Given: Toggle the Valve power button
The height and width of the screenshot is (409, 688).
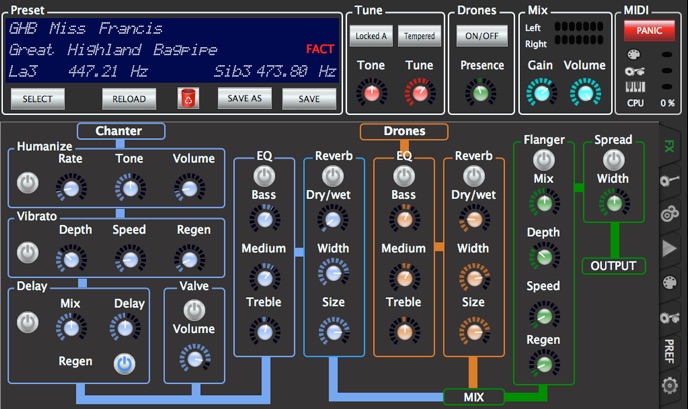Looking at the screenshot, I should 194,310.
